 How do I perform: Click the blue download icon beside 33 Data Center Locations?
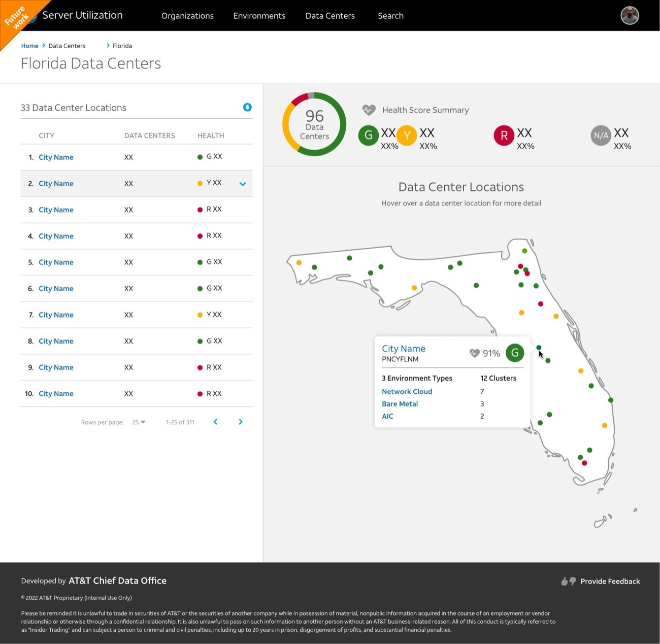[247, 107]
